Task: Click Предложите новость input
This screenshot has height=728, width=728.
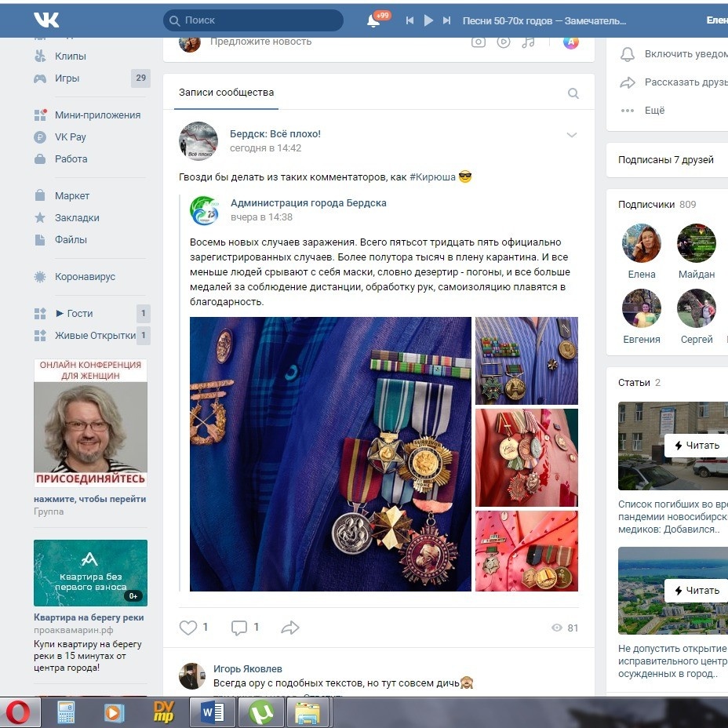Action: pyautogui.click(x=260, y=42)
